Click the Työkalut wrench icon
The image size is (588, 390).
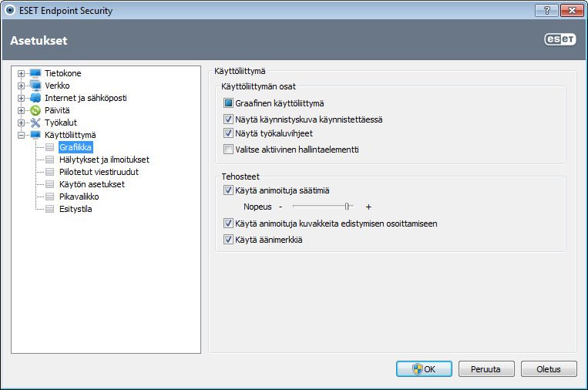[35, 123]
